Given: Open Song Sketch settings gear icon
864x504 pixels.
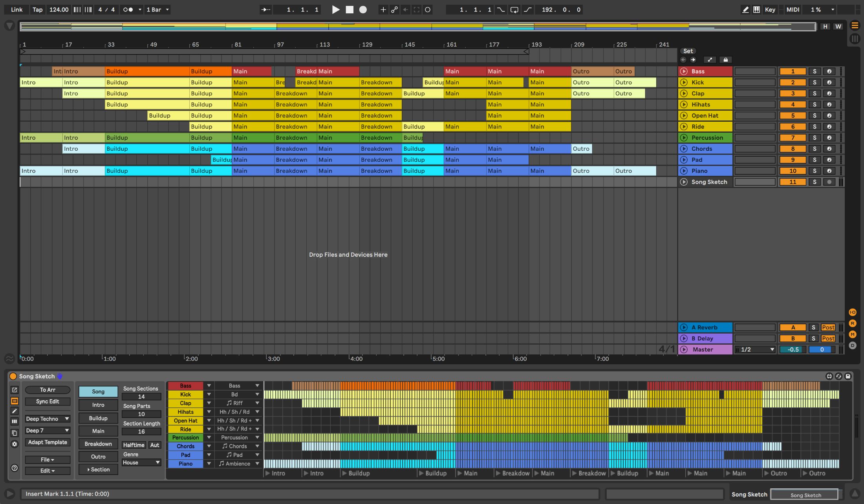Looking at the screenshot, I should (x=15, y=444).
